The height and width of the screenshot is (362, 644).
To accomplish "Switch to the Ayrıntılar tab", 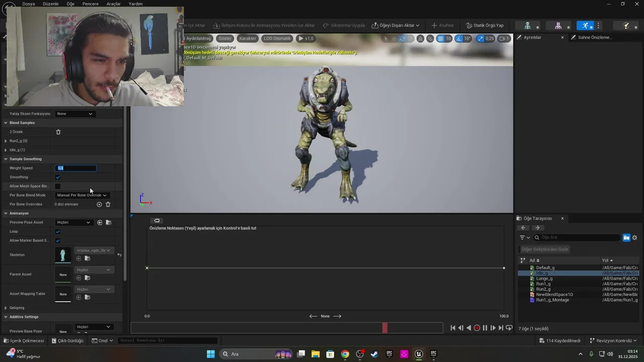I will pos(532,37).
